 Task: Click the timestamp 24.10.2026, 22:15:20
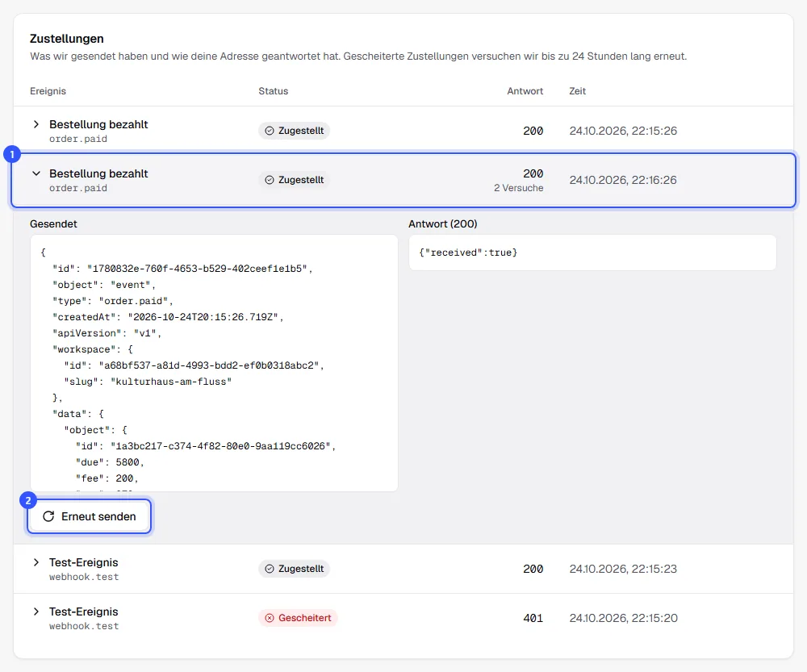click(x=623, y=618)
